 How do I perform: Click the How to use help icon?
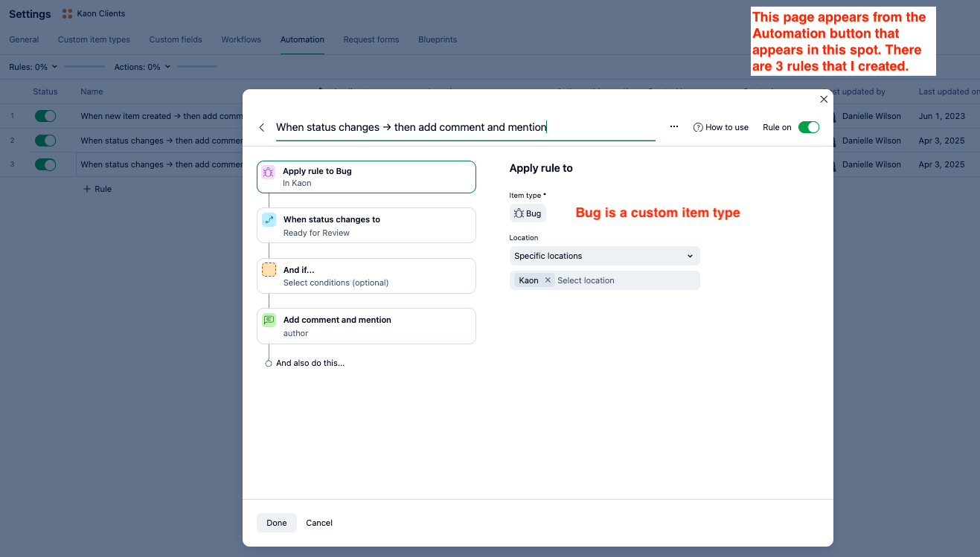(x=698, y=127)
